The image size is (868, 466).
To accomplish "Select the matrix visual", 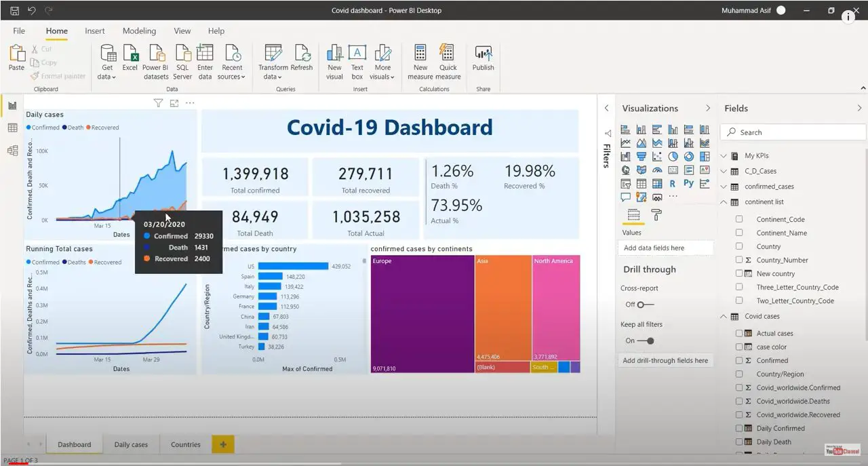I will (657, 183).
